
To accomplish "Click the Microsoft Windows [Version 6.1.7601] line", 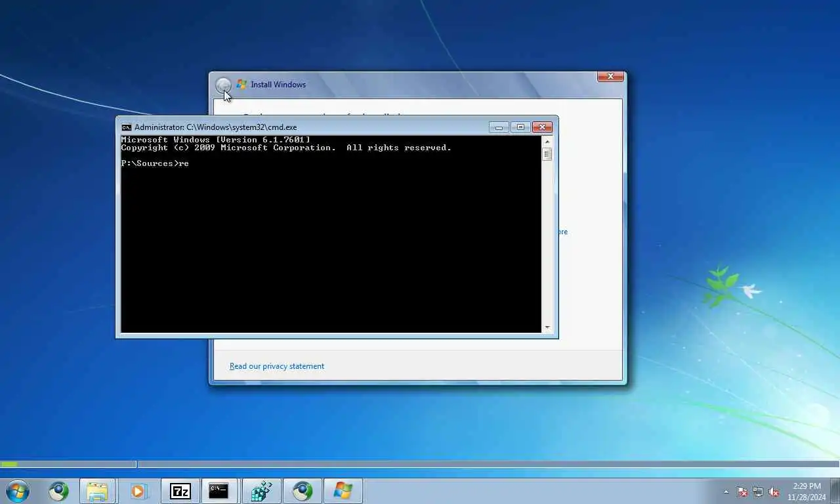I will click(215, 140).
